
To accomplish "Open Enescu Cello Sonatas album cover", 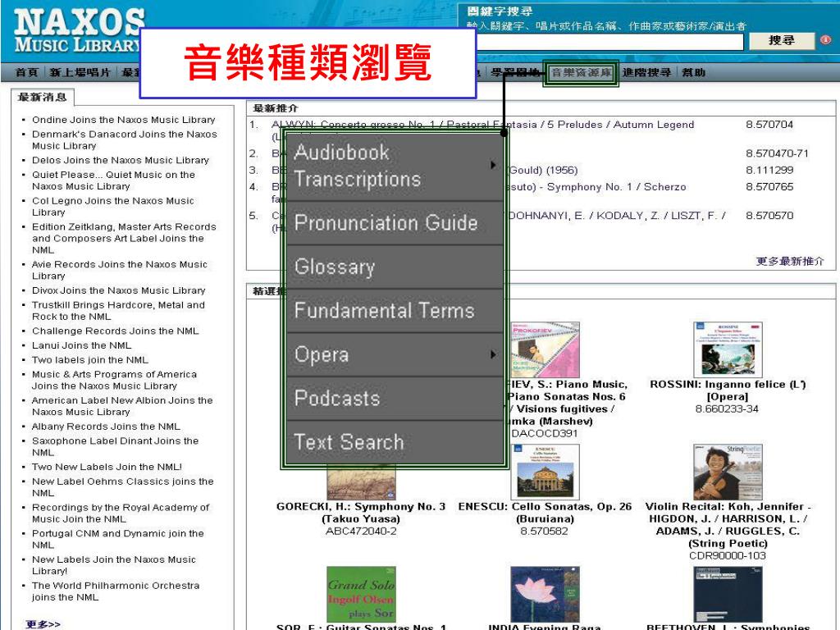I will (545, 472).
